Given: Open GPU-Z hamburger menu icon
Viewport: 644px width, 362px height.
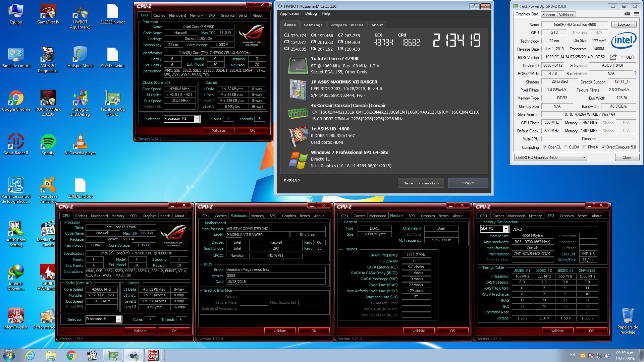Looking at the screenshot, I should coord(636,14).
